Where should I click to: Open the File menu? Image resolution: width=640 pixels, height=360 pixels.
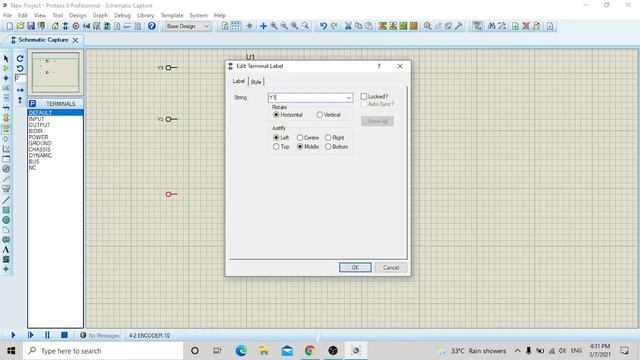[7, 15]
